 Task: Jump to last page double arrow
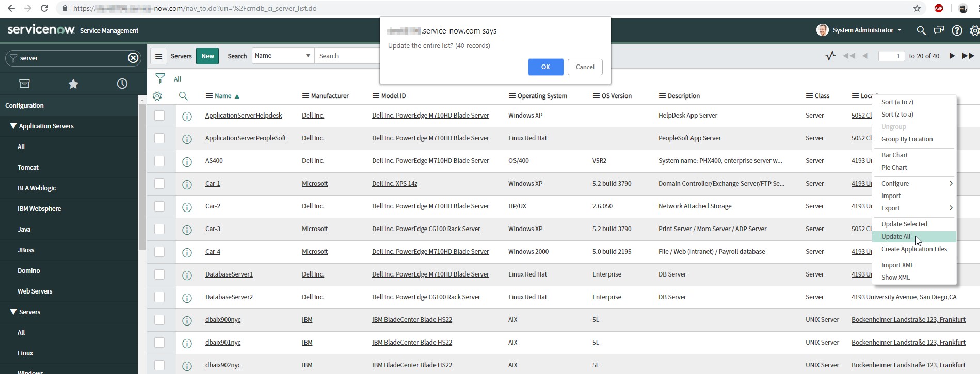point(968,56)
